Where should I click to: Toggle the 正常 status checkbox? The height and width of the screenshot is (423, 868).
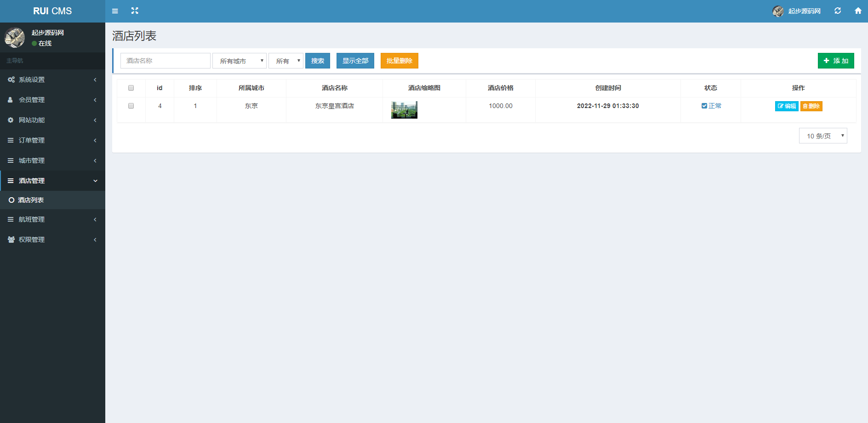click(704, 106)
